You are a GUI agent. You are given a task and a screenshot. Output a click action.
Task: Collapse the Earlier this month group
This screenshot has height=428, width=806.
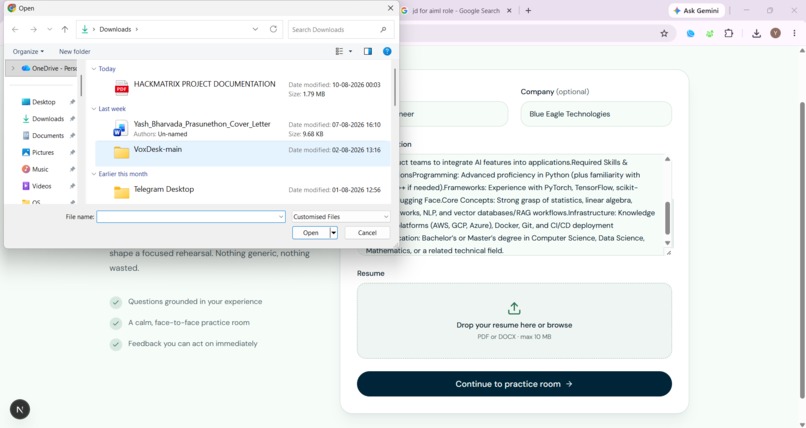pyautogui.click(x=94, y=174)
